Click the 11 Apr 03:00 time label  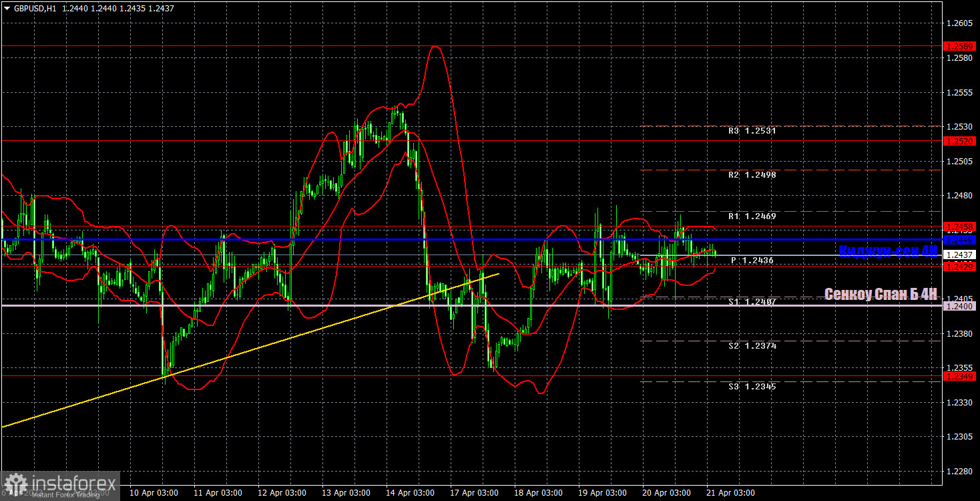point(218,493)
